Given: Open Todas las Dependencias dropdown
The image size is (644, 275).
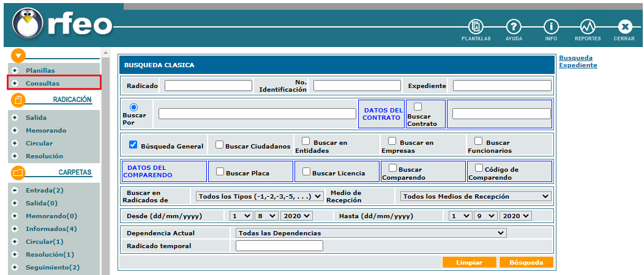Looking at the screenshot, I should point(372,233).
